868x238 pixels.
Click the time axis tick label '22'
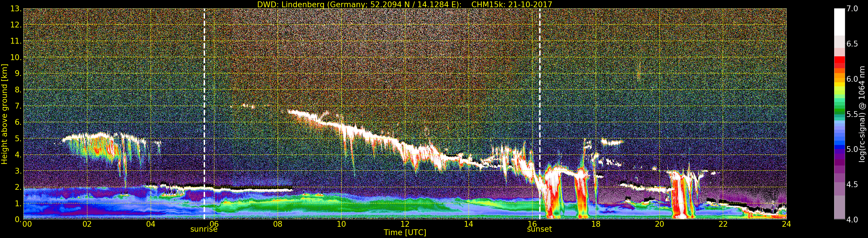(723, 224)
